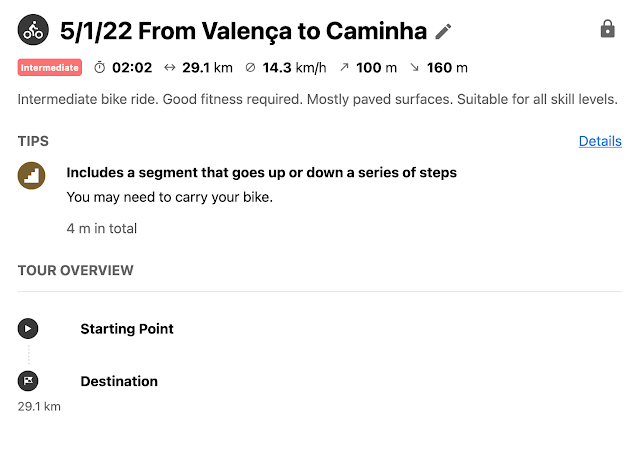Click the steps segment tip heading
The width and height of the screenshot is (640, 450).
coord(261,172)
